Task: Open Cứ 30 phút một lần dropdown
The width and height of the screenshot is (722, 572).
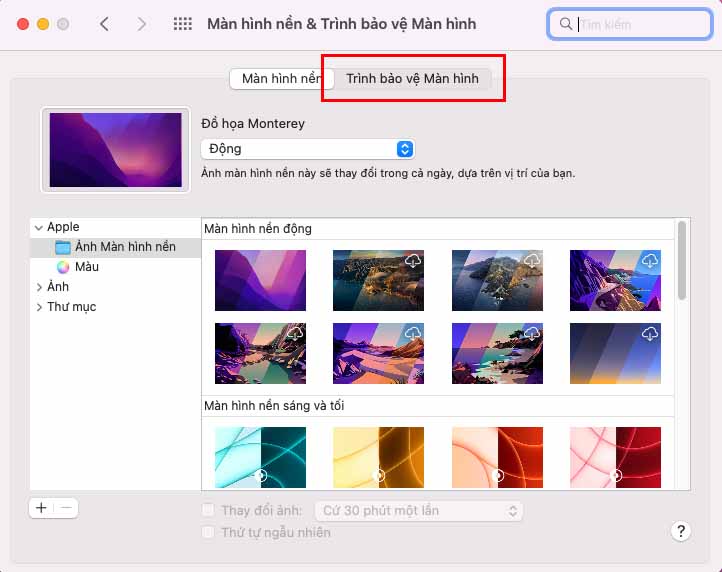Action: (419, 511)
